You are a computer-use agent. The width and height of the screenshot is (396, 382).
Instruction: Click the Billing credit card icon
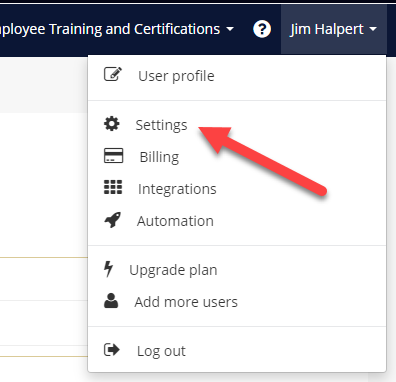pos(113,156)
